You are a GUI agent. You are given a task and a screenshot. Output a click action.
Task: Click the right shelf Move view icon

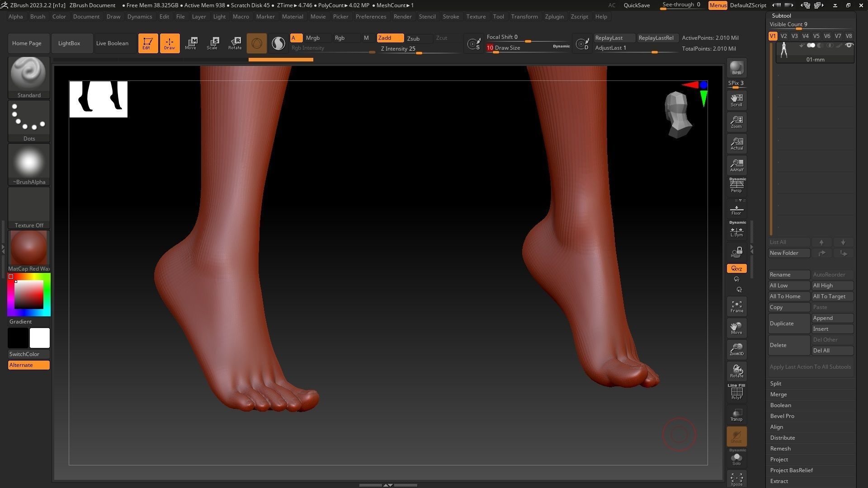click(x=736, y=328)
